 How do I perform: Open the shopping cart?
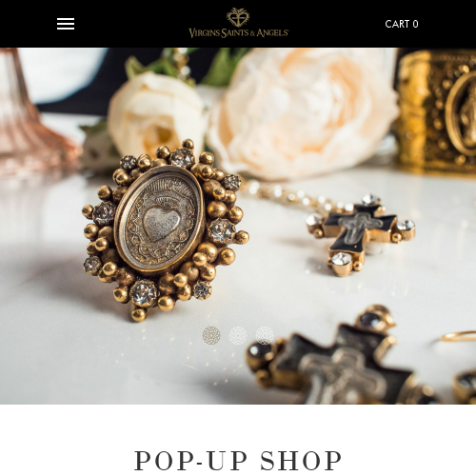click(x=402, y=24)
